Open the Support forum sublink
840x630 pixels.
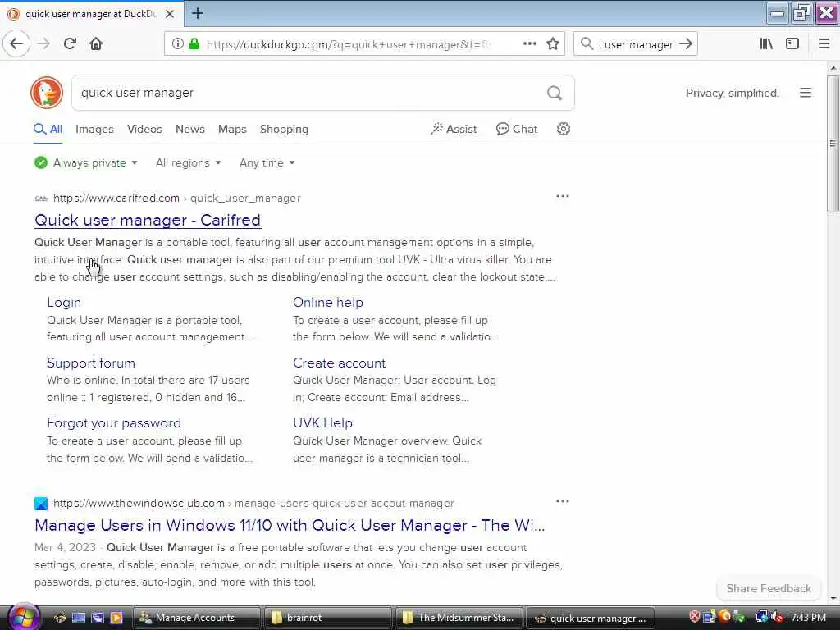point(90,363)
